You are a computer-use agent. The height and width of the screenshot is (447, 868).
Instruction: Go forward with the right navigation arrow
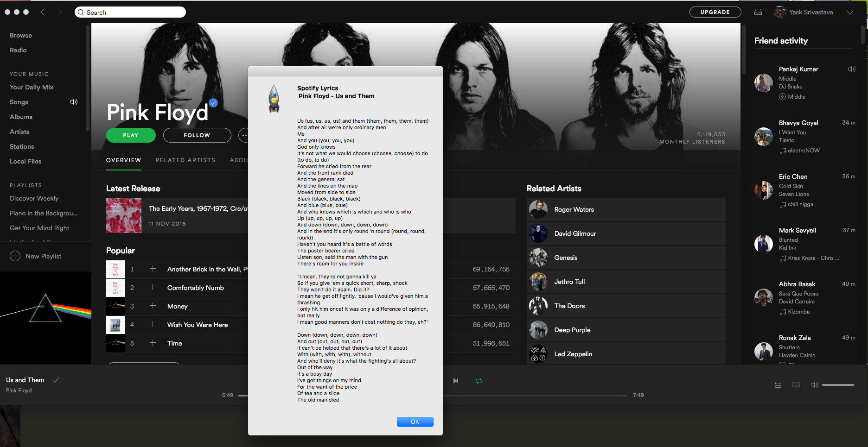point(60,12)
